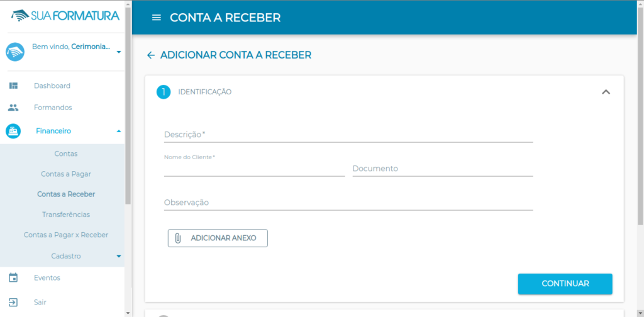644x317 pixels.
Task: Click the step 1 circle badge
Action: pyautogui.click(x=164, y=92)
